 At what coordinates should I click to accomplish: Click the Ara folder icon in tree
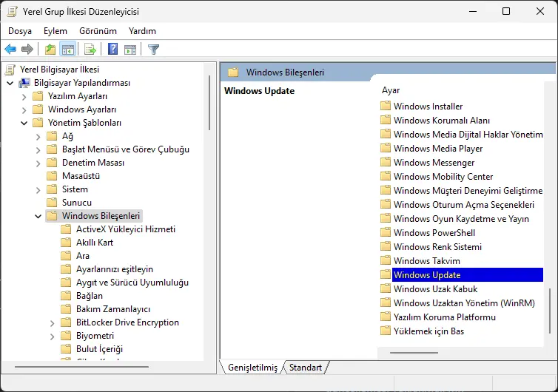coord(66,256)
